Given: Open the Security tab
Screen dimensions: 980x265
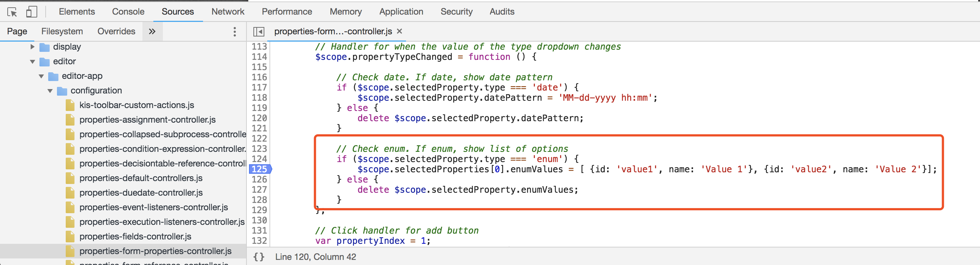Looking at the screenshot, I should (x=456, y=12).
